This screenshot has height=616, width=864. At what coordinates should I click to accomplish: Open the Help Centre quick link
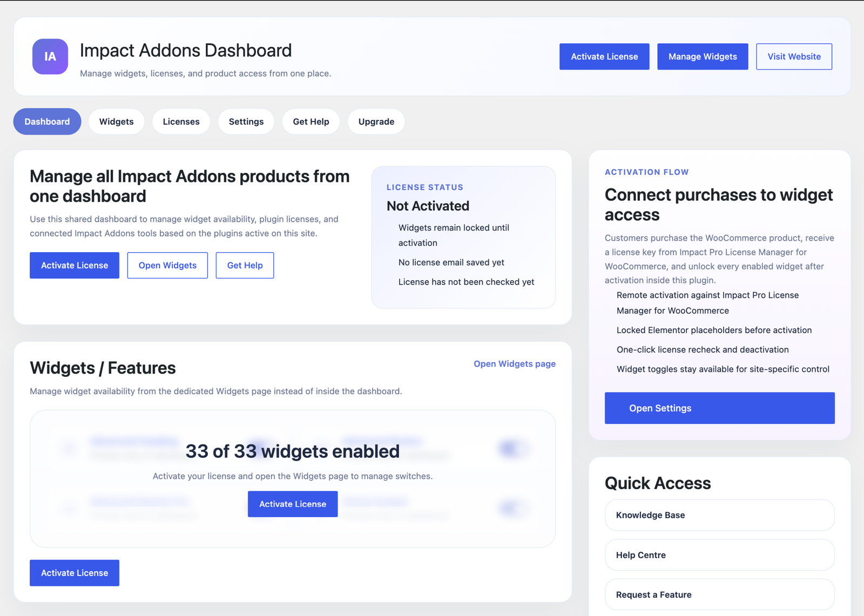[x=719, y=555]
